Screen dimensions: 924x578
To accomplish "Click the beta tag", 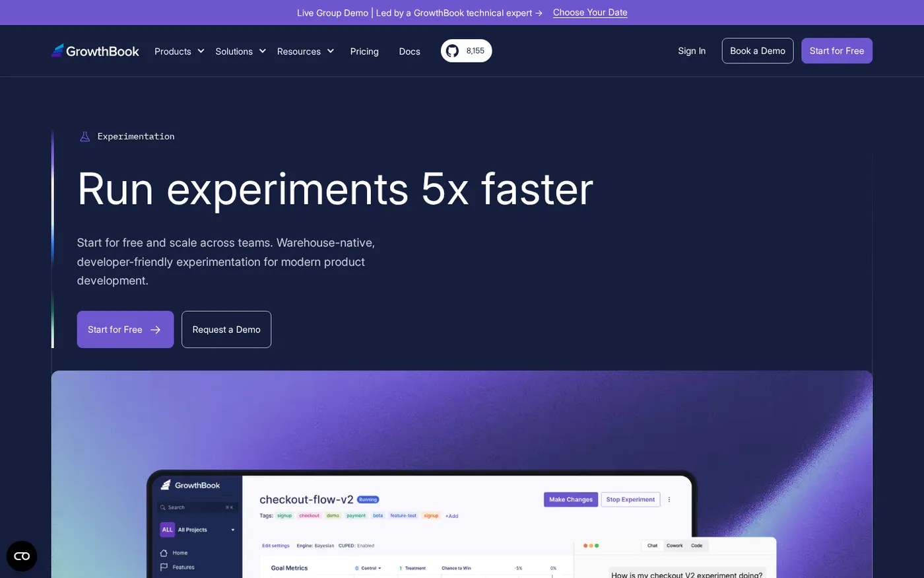I will [x=378, y=515].
